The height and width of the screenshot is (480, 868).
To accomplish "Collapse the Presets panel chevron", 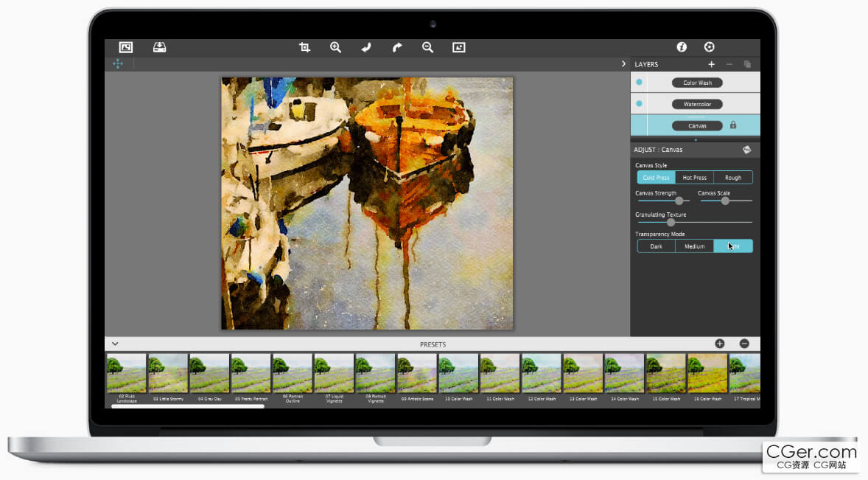I will [116, 344].
